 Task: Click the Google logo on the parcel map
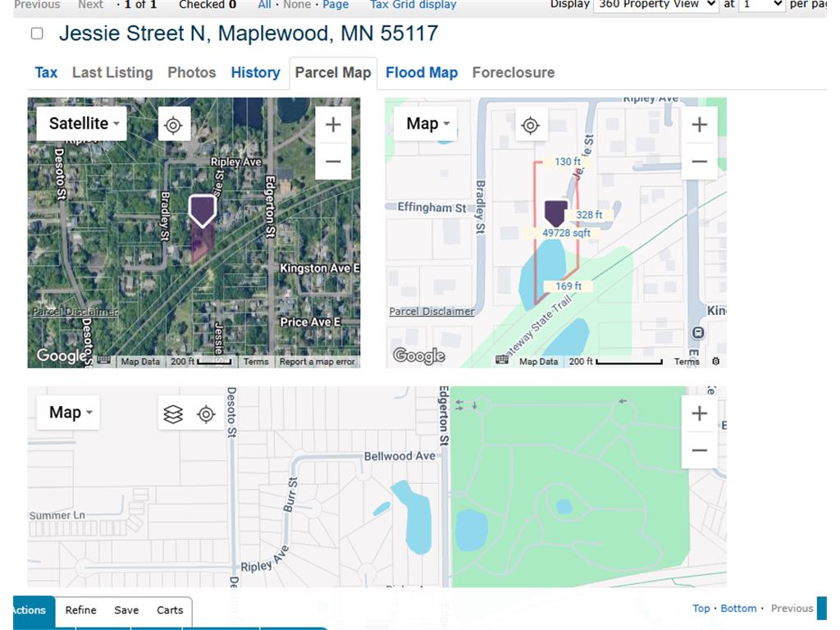pos(419,355)
